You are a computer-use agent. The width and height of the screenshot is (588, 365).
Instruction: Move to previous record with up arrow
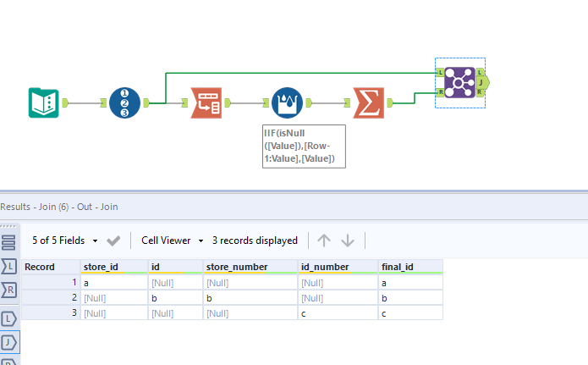pyautogui.click(x=324, y=241)
